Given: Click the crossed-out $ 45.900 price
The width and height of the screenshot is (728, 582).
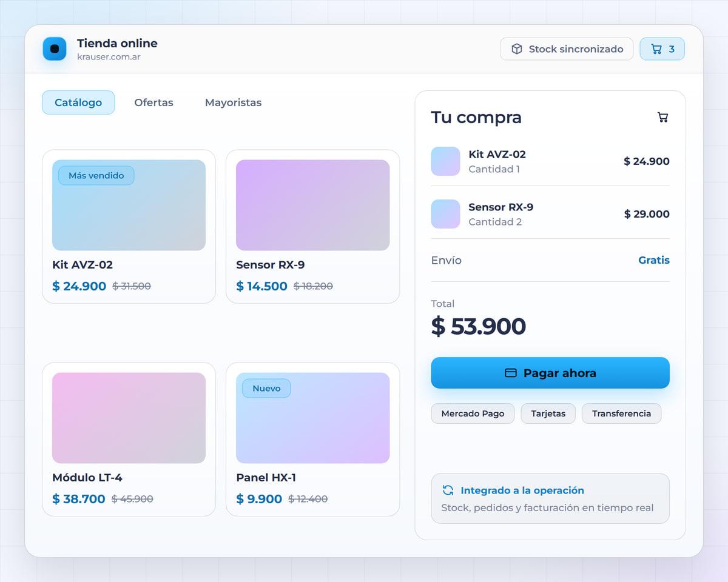Looking at the screenshot, I should (x=132, y=499).
